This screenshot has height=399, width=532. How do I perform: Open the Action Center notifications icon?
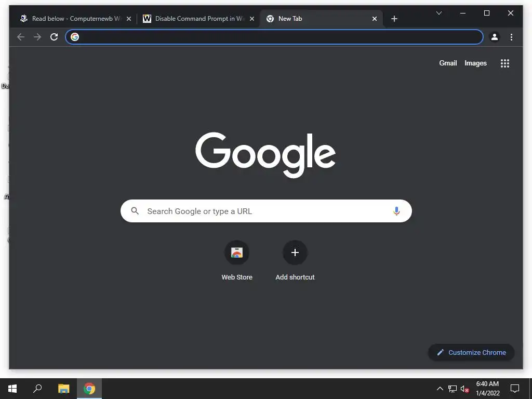[x=515, y=389]
